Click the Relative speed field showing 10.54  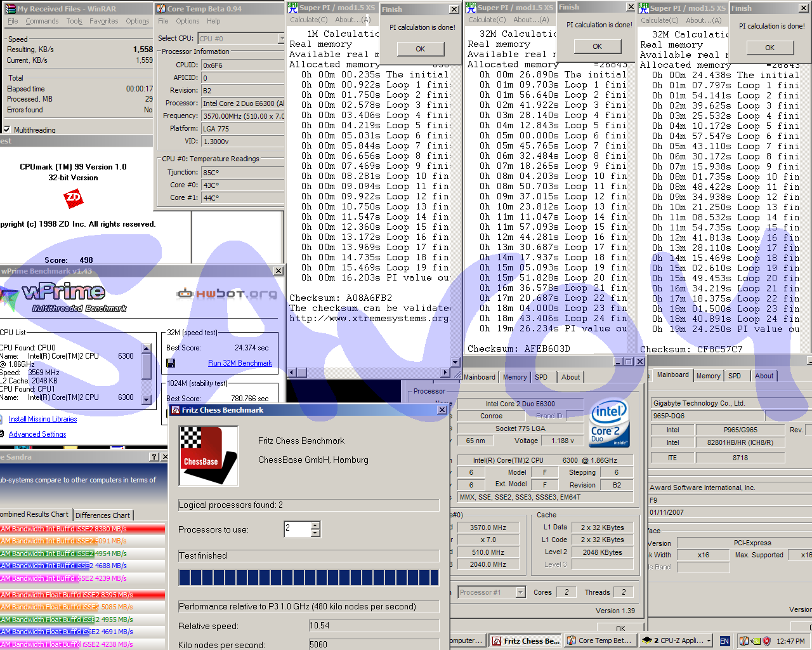tap(374, 626)
